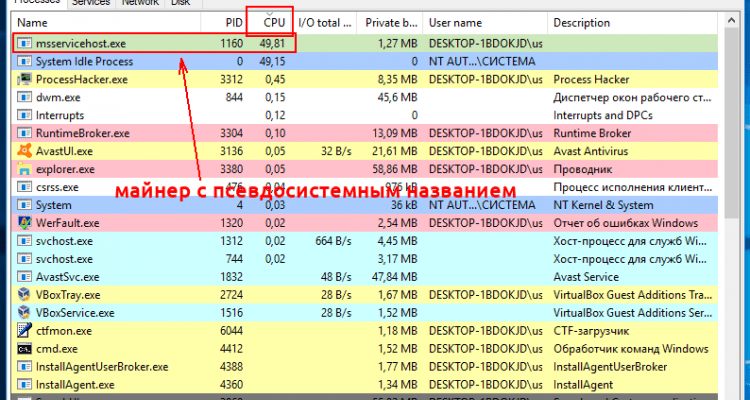Select the ctfmon.exe name
The width and height of the screenshot is (750, 400).
pyautogui.click(x=64, y=331)
